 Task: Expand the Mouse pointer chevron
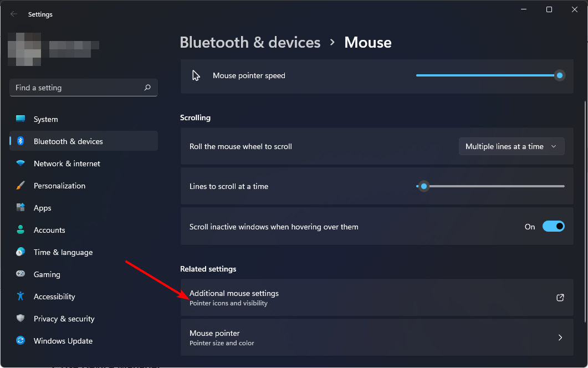560,338
